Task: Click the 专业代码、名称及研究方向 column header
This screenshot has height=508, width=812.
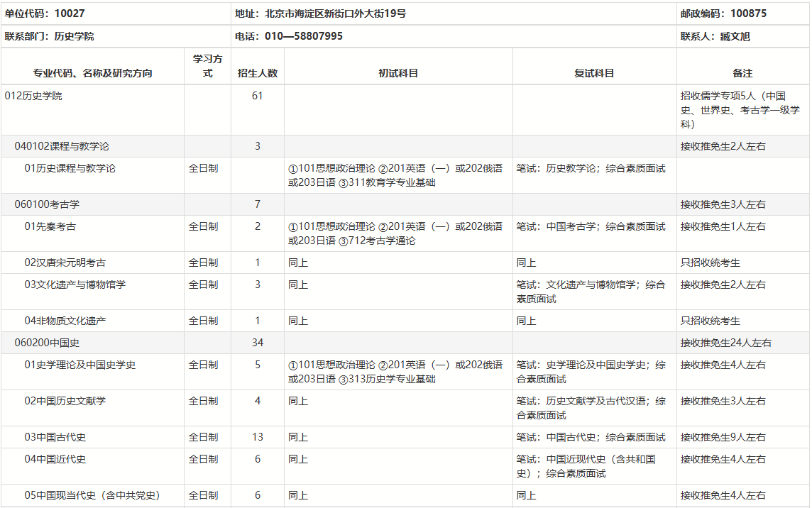Action: tap(92, 73)
